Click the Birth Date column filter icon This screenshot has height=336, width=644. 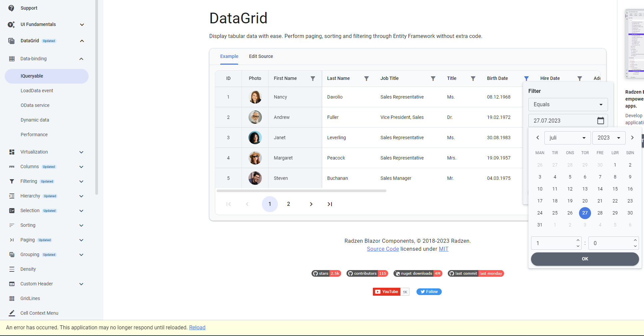coord(526,79)
